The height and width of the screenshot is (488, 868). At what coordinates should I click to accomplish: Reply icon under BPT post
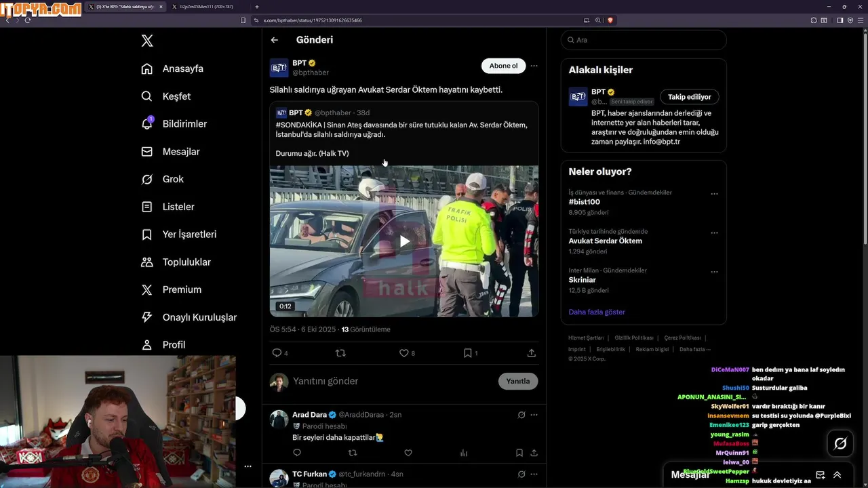tap(276, 353)
